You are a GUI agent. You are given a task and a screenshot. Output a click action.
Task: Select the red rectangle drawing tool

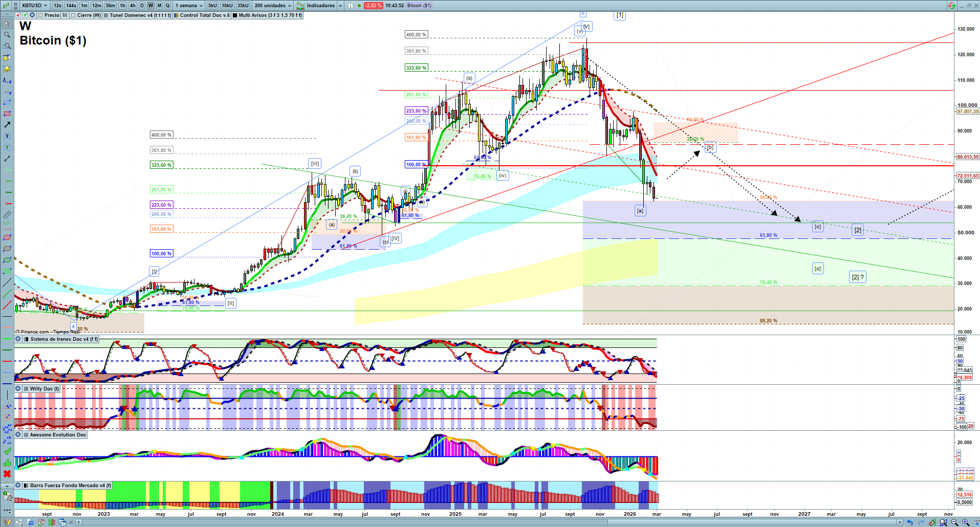point(7,114)
